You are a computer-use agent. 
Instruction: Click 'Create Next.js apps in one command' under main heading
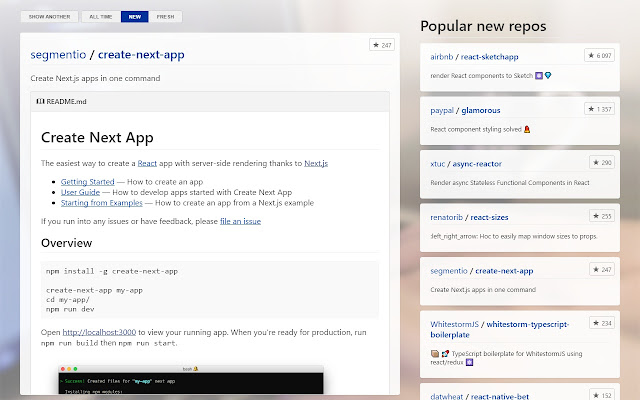coord(95,78)
